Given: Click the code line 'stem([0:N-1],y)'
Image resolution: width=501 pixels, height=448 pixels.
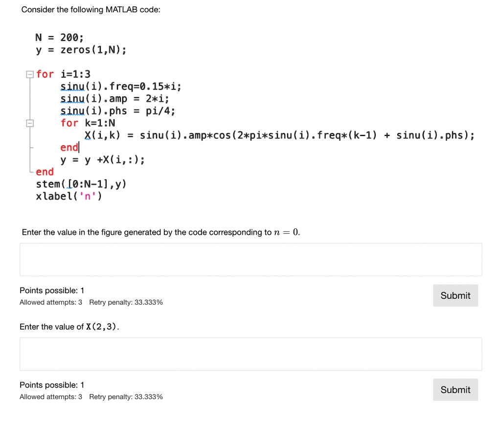Looking at the screenshot, I should (81, 184).
